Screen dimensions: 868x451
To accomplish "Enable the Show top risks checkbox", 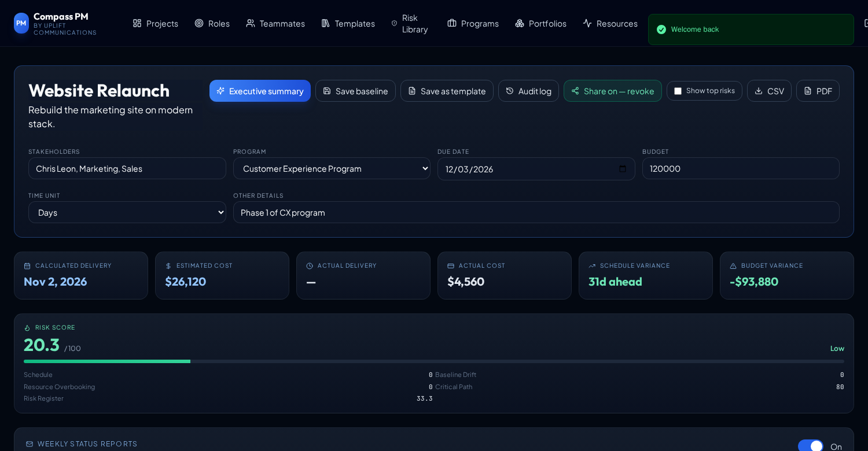I will click(678, 91).
